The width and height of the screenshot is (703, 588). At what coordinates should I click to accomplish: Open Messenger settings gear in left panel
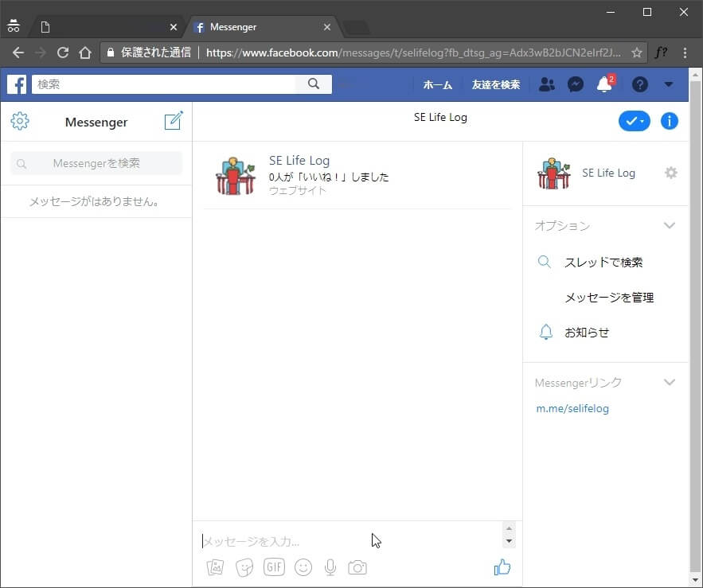point(20,121)
